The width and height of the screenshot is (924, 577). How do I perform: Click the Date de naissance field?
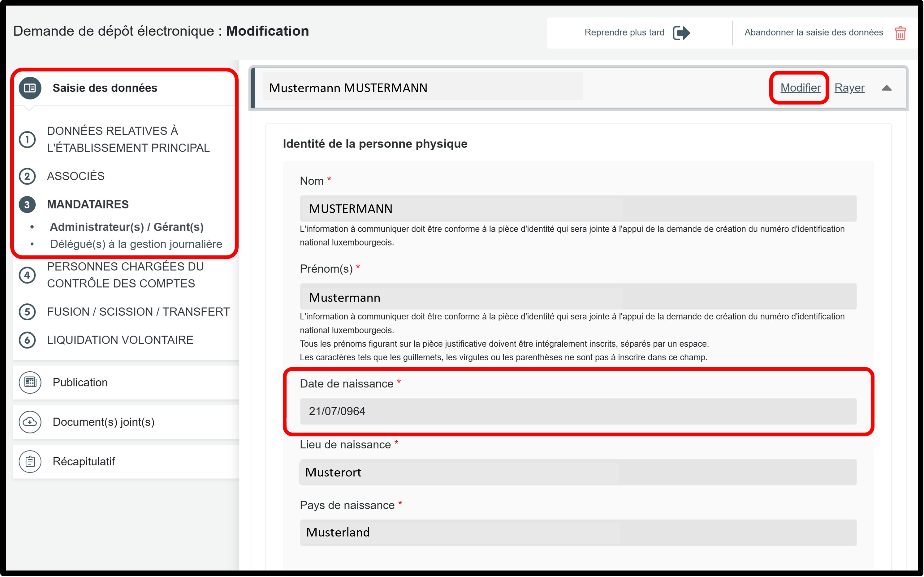click(578, 411)
